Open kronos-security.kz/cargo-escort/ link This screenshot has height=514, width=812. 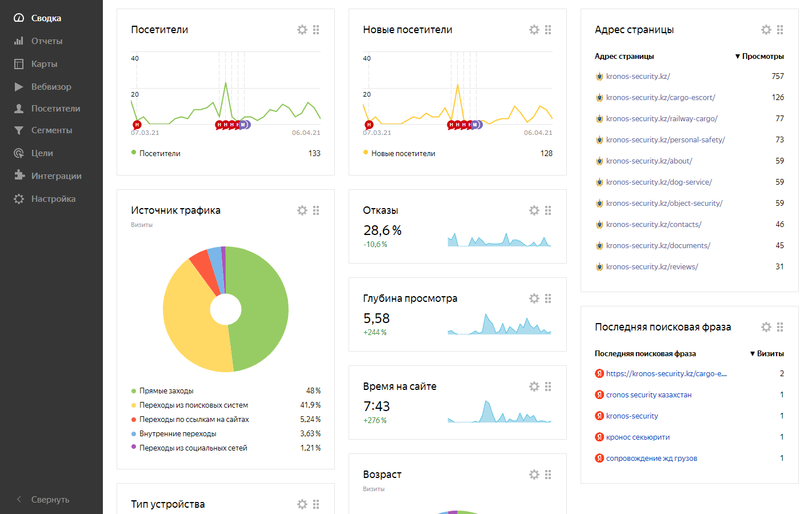(x=661, y=97)
